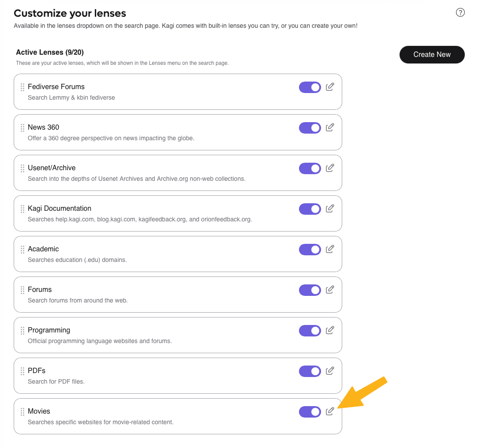Grab the Forums lens drag handle
The height and width of the screenshot is (448, 482).
pos(22,290)
